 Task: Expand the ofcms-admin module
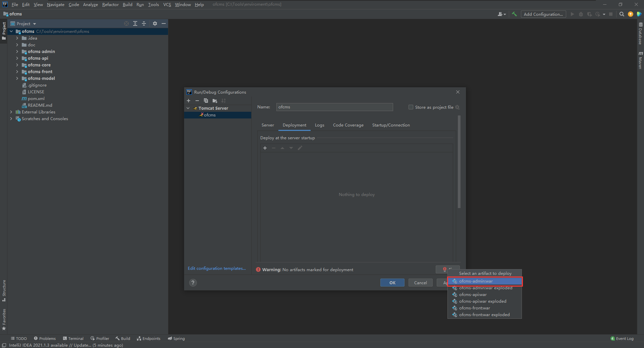pyautogui.click(x=17, y=52)
